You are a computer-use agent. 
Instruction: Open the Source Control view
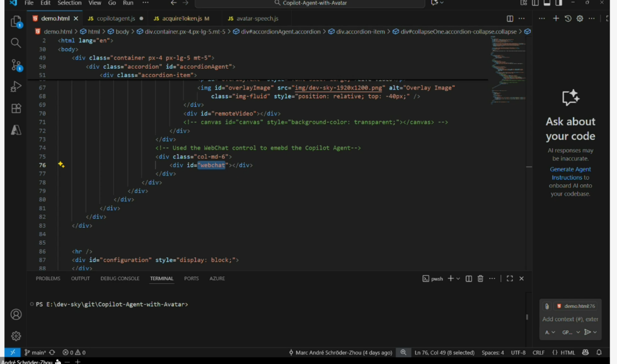pos(16,65)
